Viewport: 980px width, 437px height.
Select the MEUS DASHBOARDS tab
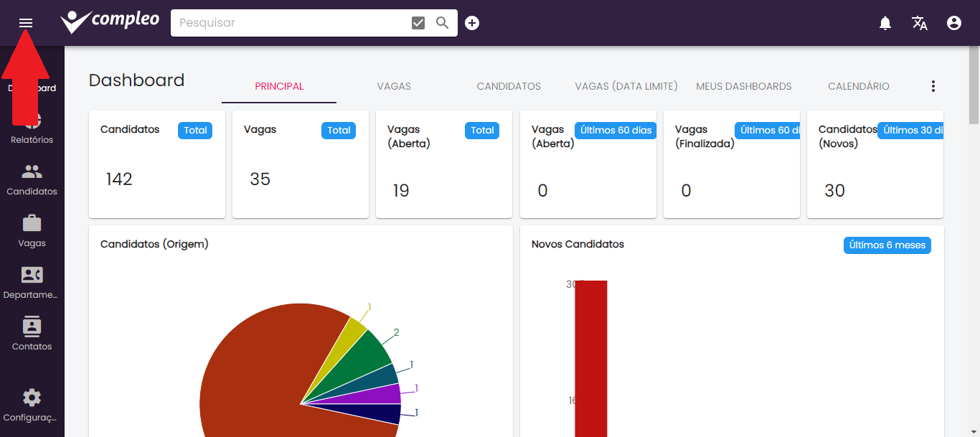point(743,86)
